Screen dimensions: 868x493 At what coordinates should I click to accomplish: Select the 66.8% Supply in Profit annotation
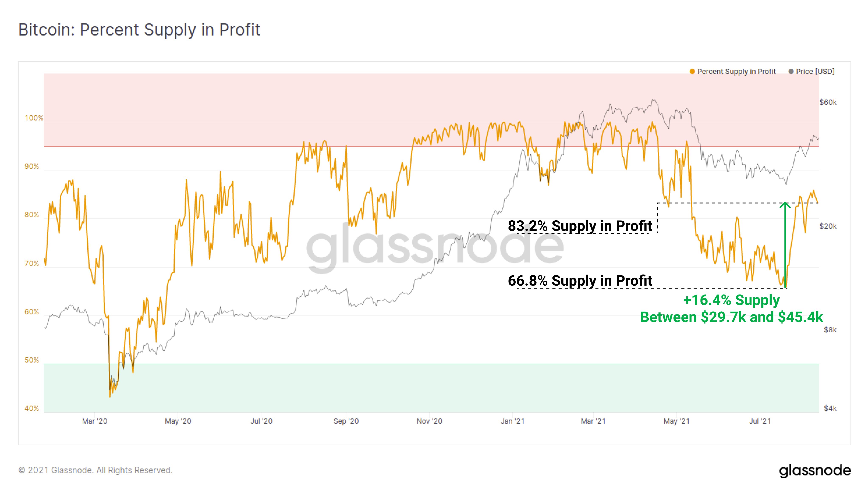[580, 281]
